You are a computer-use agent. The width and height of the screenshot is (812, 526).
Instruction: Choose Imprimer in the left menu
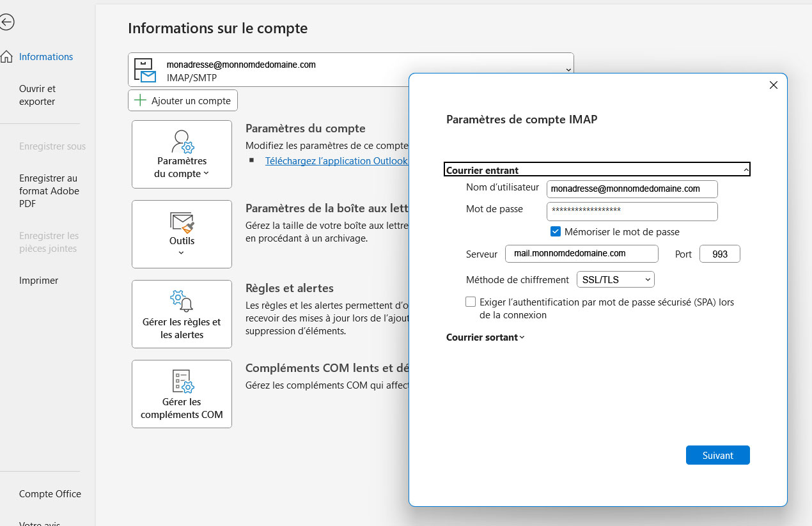(38, 281)
